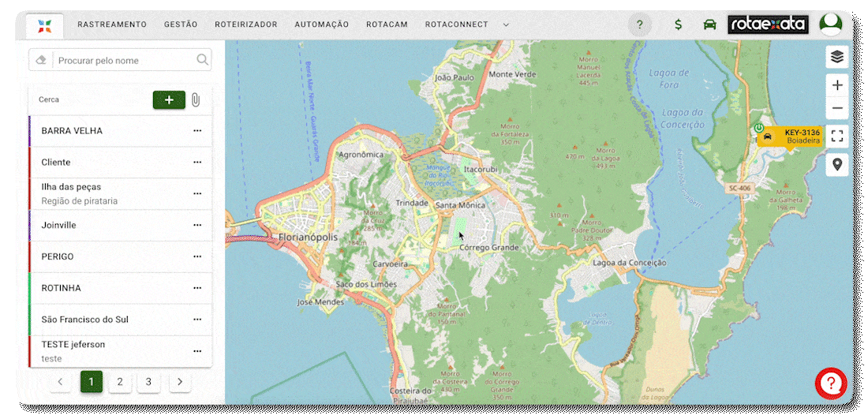Open the dollar sign billing icon
Viewport: 868px width, 419px height.
(678, 25)
